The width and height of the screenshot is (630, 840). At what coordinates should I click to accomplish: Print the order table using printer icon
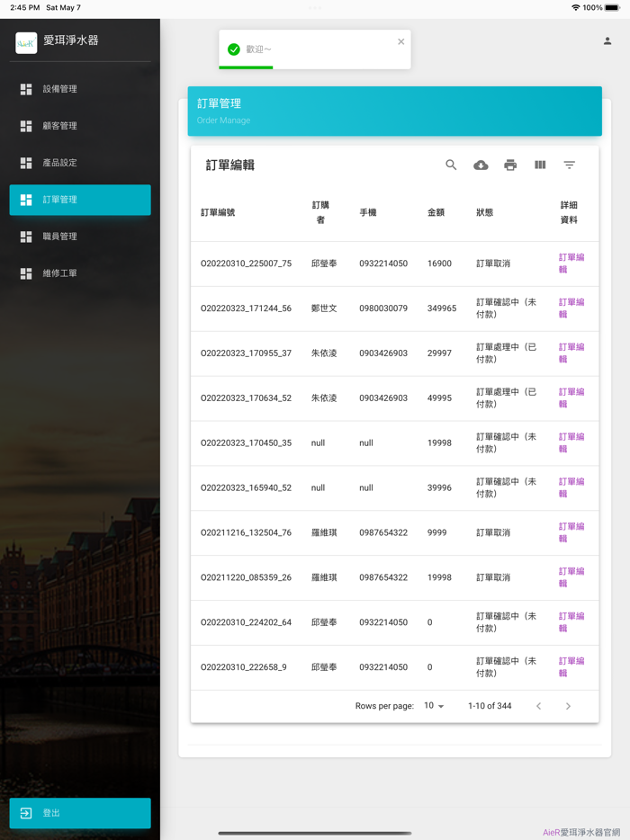tap(510, 165)
